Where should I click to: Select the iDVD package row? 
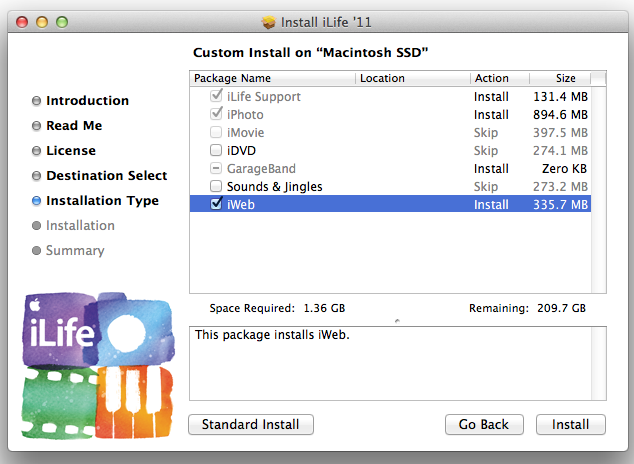point(390,150)
